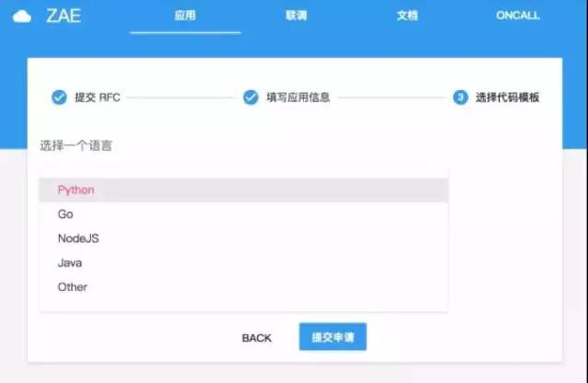Choose Other from the language options
This screenshot has height=383, width=588.
click(243, 287)
